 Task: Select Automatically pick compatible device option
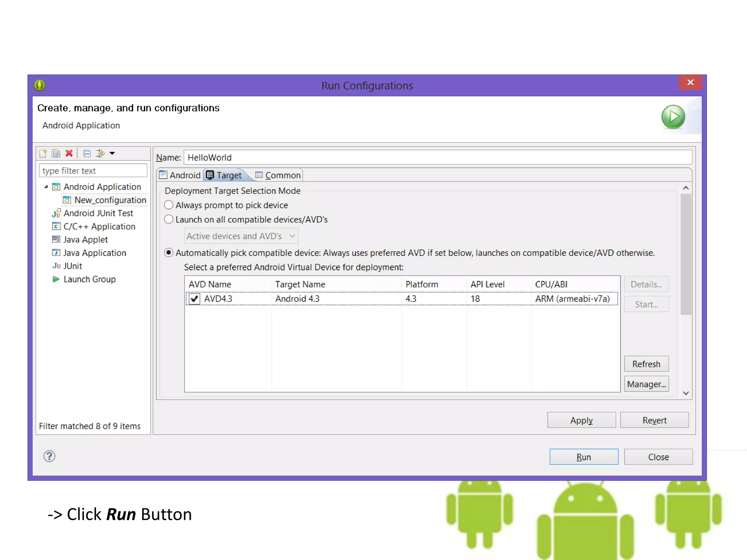pos(169,253)
